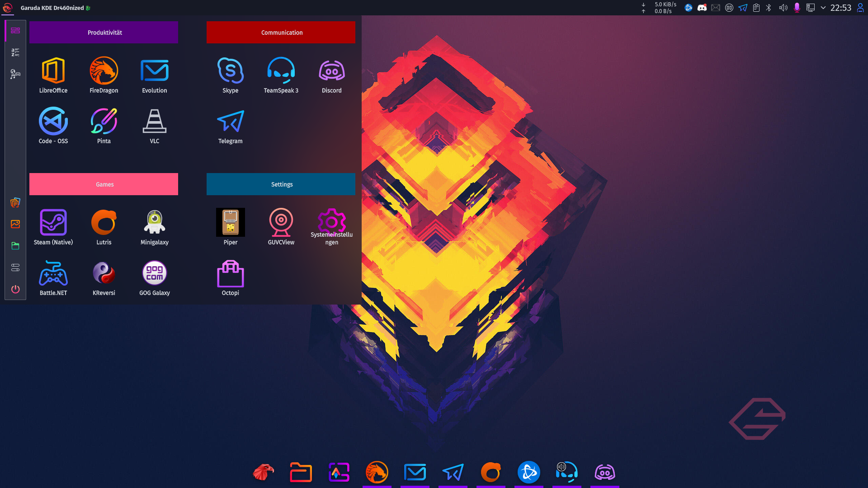Expand hidden system tray icons arrow
The width and height of the screenshot is (868, 488).
coord(823,8)
